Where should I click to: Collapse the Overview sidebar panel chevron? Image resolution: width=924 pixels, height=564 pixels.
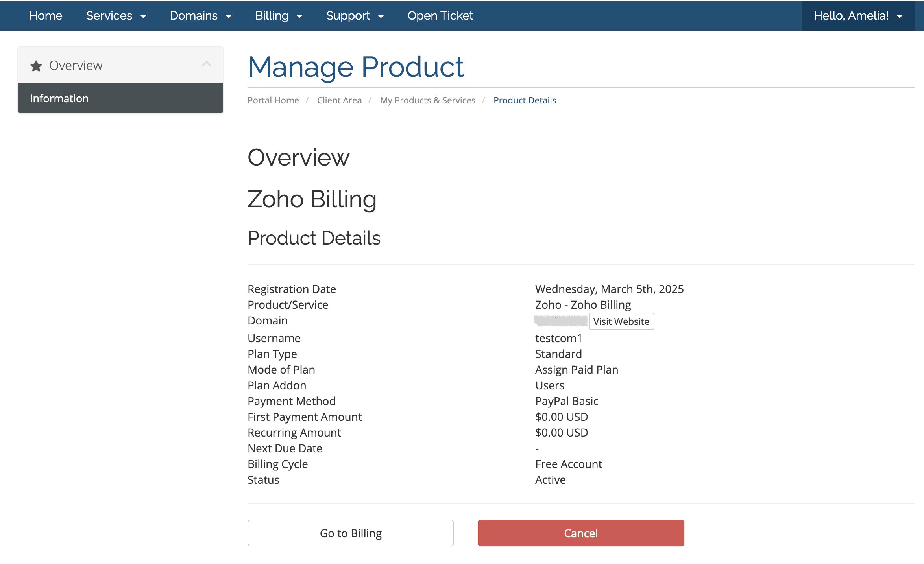click(x=207, y=64)
